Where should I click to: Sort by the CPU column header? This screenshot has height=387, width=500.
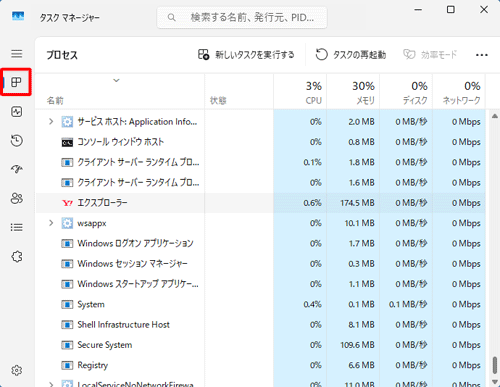300,92
